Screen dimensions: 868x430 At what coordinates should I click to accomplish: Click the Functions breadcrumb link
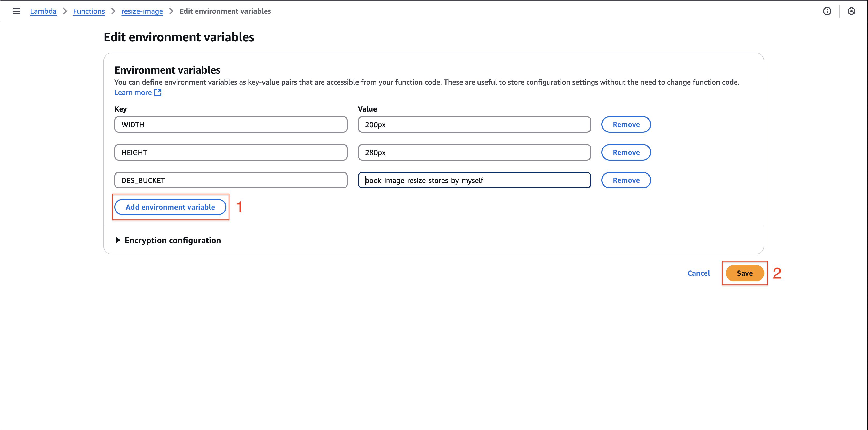pyautogui.click(x=89, y=11)
